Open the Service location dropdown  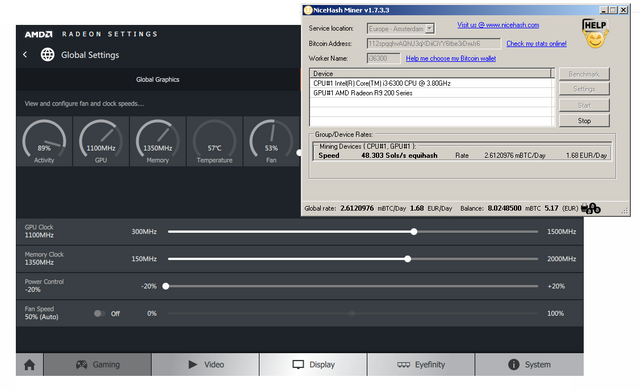coord(429,29)
